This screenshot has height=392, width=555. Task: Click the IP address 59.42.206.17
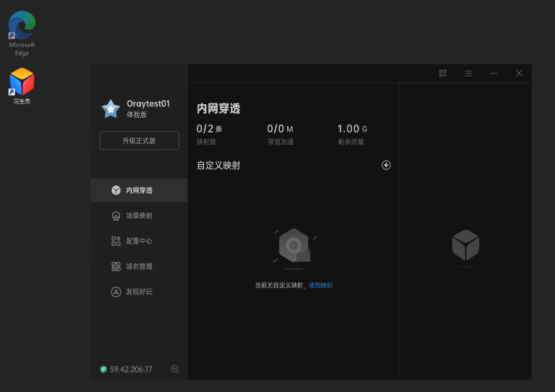[131, 370]
